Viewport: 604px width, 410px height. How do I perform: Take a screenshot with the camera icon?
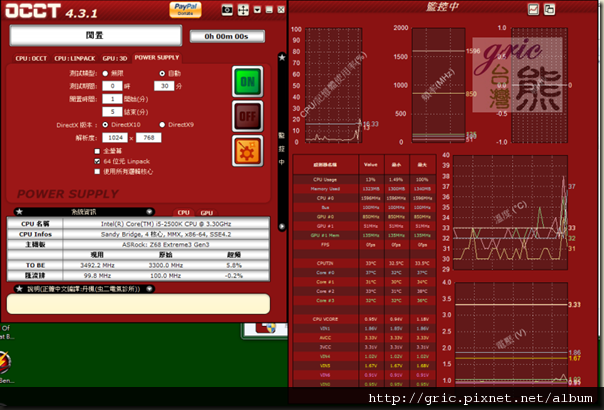(x=227, y=10)
